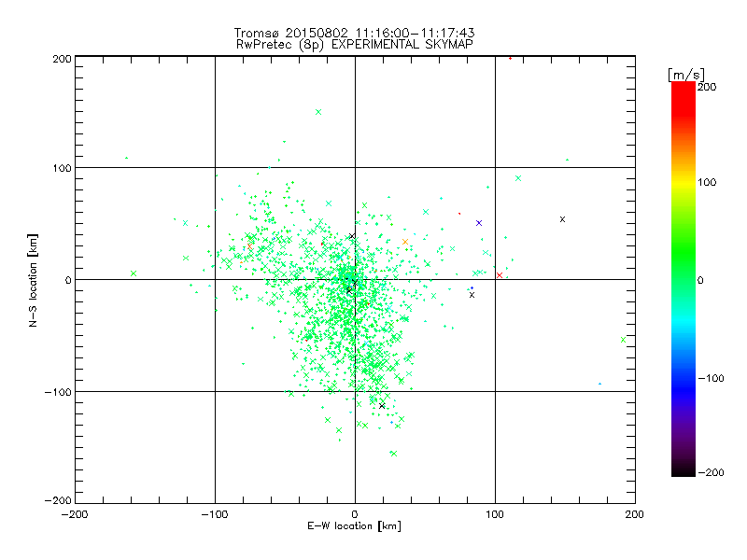Click the green X marker at far right edge
The width and height of the screenshot is (747, 560).
[624, 340]
